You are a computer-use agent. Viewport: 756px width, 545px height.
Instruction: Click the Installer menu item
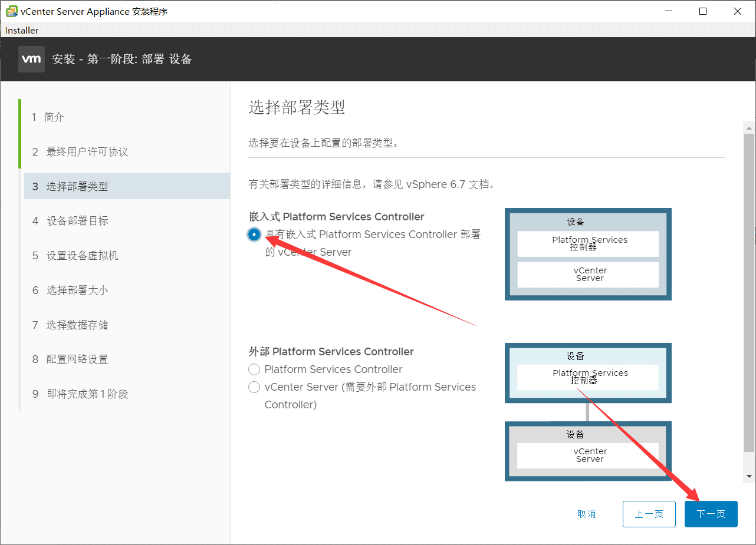(x=21, y=29)
